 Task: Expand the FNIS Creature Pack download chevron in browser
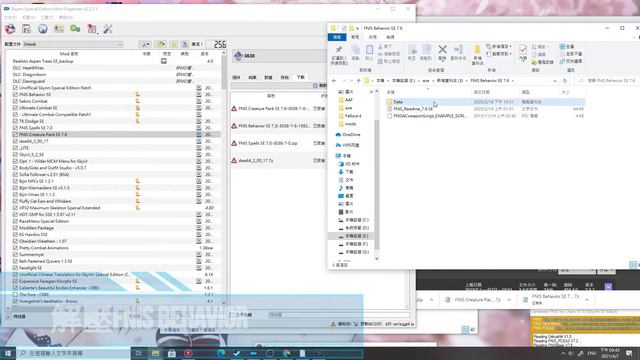pyautogui.click(x=509, y=300)
